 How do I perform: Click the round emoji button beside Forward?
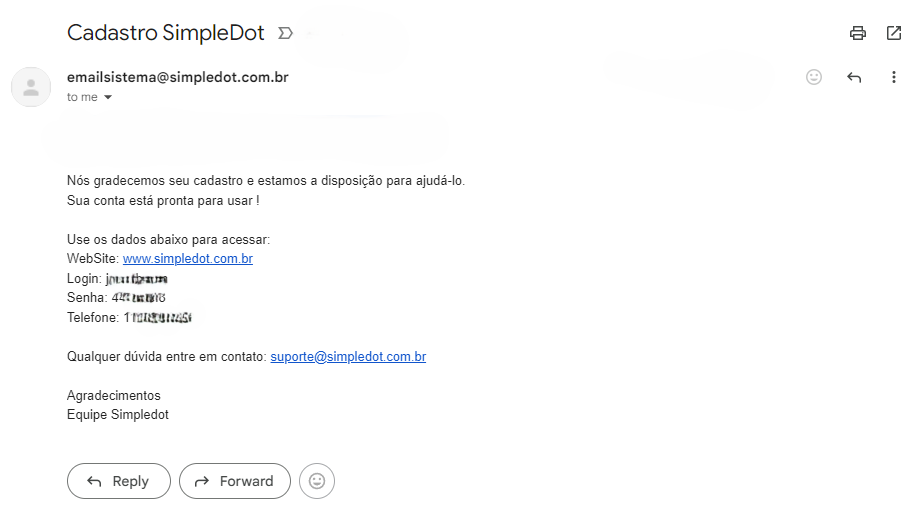click(x=317, y=481)
